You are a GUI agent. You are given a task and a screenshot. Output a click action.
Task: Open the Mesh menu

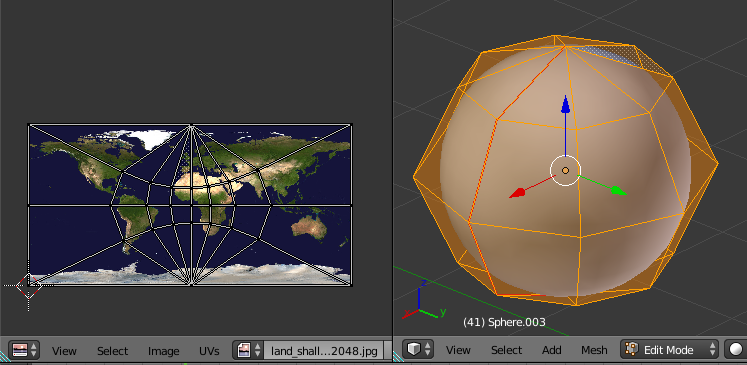tap(594, 350)
